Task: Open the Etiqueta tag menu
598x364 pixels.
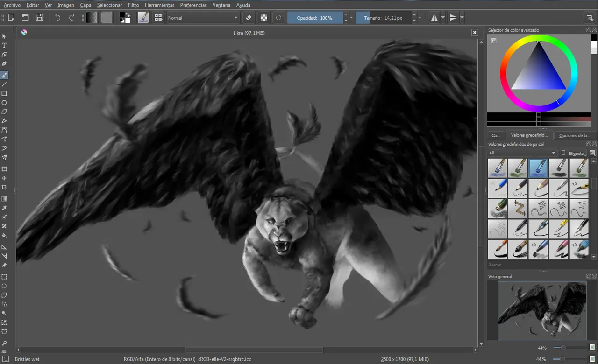Action: [x=574, y=153]
